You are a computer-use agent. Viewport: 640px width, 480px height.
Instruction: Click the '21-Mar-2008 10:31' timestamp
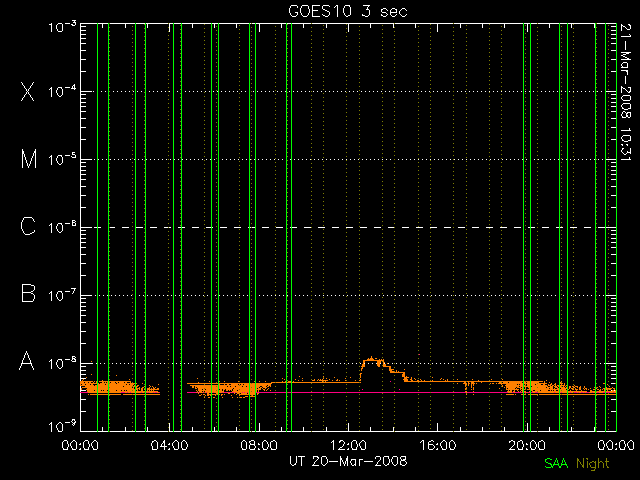[626, 92]
